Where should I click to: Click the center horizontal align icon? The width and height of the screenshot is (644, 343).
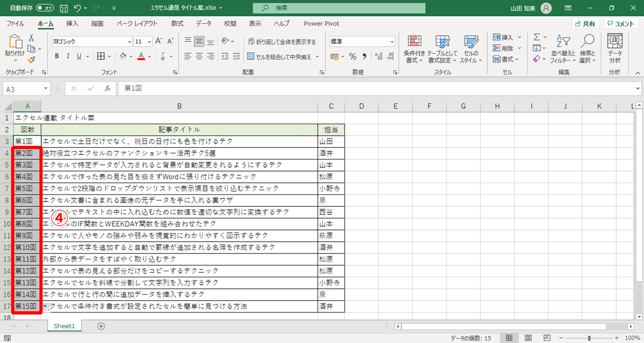pos(199,56)
